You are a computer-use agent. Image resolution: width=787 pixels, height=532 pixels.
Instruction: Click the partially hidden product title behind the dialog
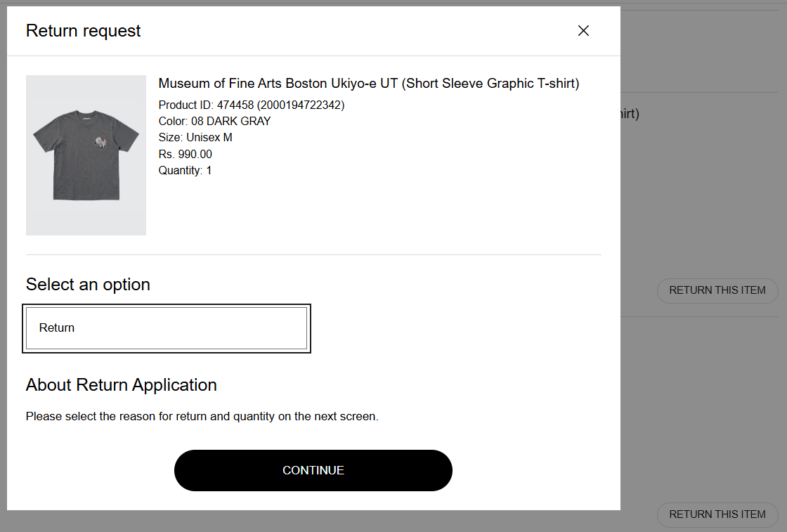630,114
